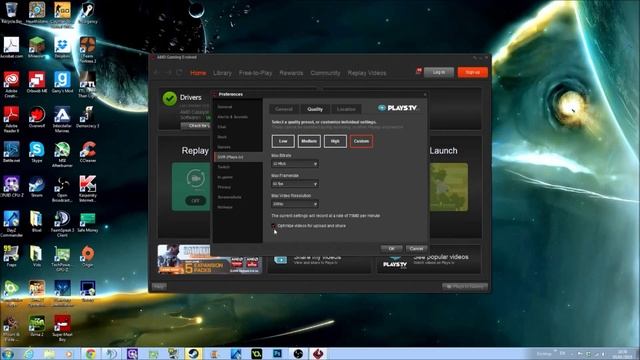Click the expansion packs ad banner
Image resolution: width=640 pixels, height=360 pixels.
210,259
